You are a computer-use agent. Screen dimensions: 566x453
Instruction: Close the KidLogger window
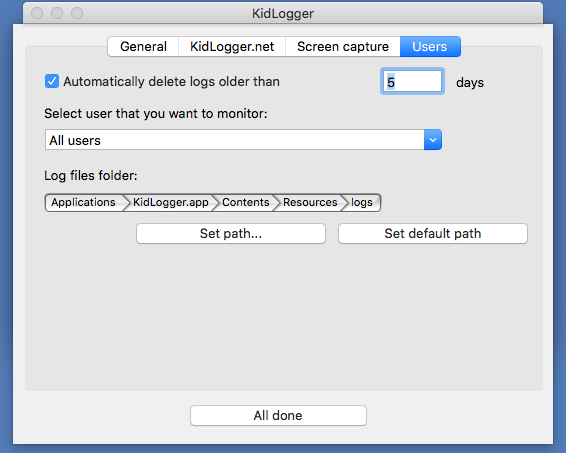(x=37, y=13)
